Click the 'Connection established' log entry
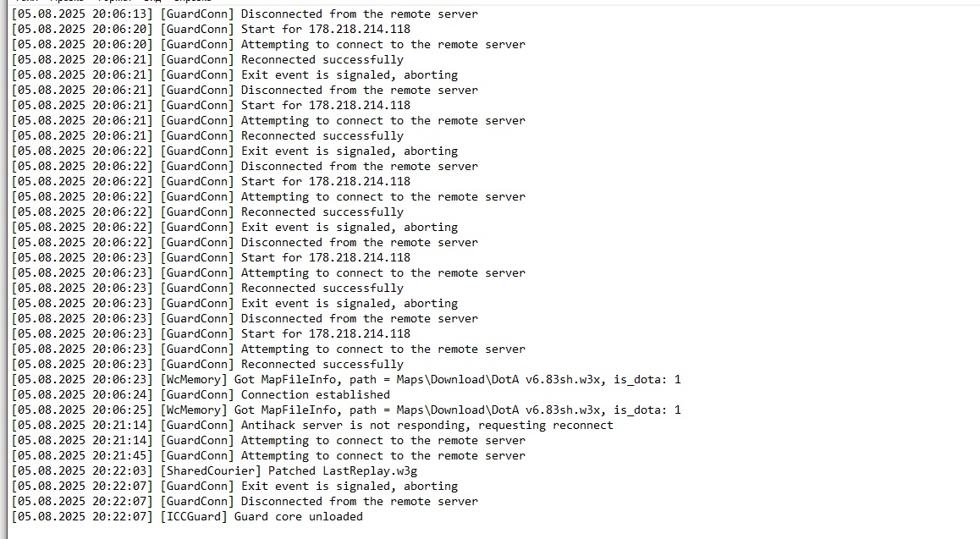This screenshot has width=980, height=539. click(x=201, y=394)
